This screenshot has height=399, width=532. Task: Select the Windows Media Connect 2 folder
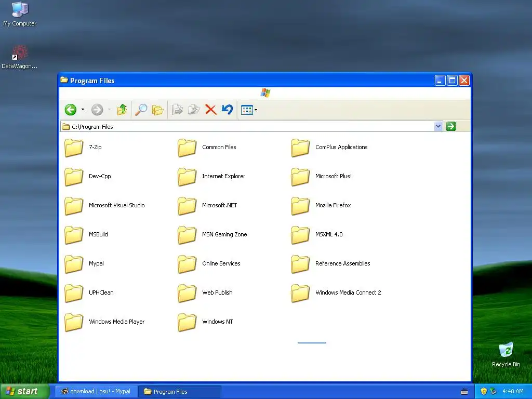pos(336,293)
